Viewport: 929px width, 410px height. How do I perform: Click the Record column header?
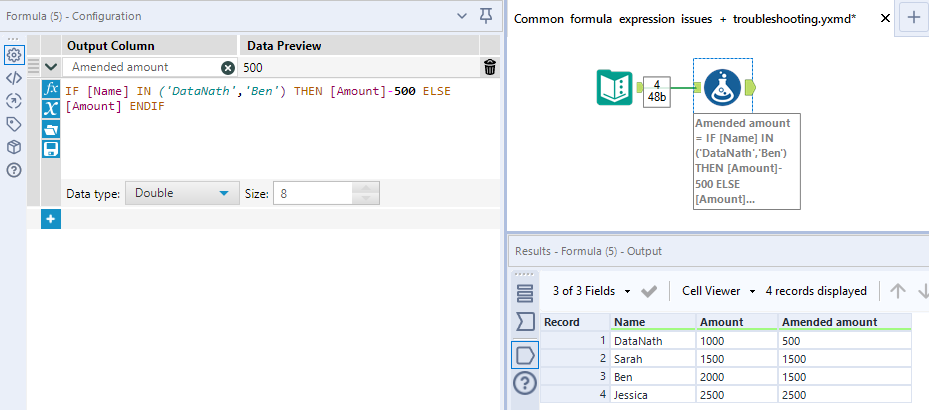575,322
